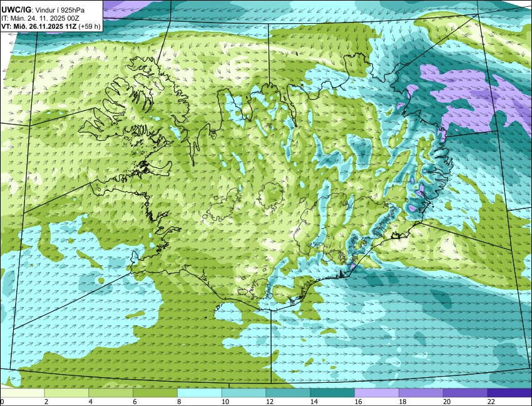Click the legend scale label '14'
The image size is (532, 406).
point(314,402)
